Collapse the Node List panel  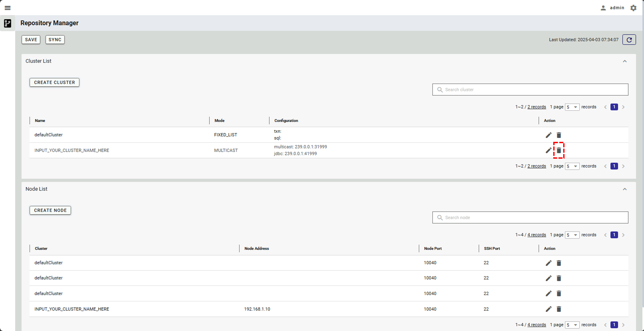click(x=625, y=189)
